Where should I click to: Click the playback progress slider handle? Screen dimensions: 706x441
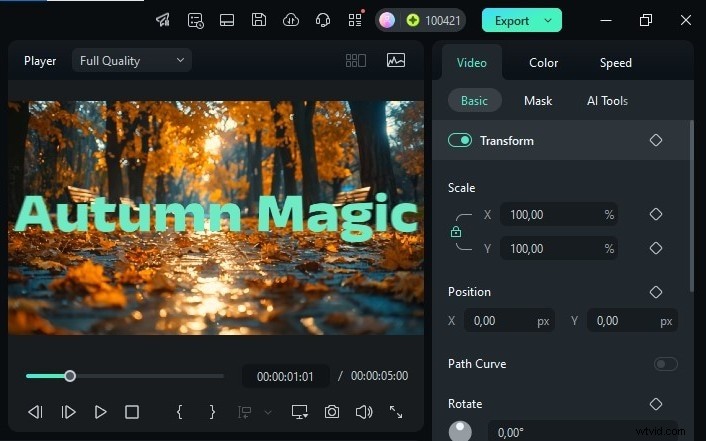tap(70, 376)
